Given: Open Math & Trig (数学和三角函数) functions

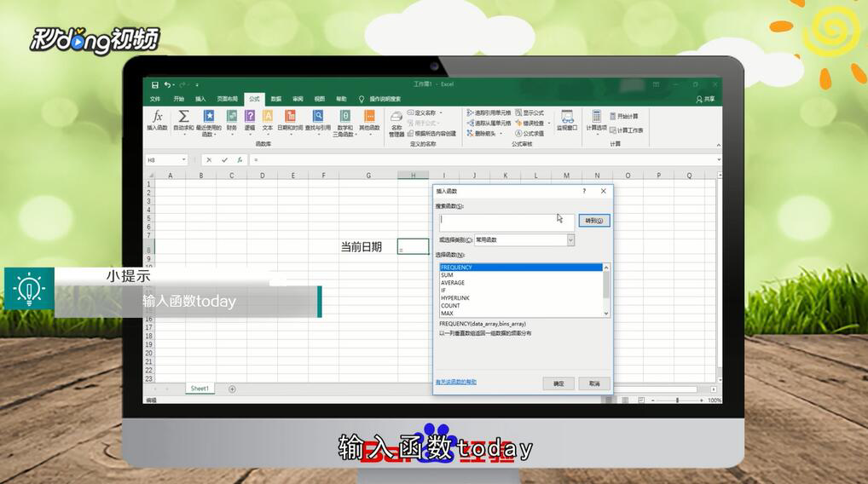Looking at the screenshot, I should (344, 122).
